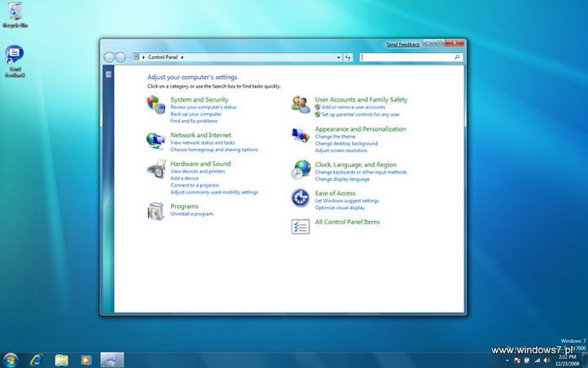Open the All Control Panel Items checklist icon
Image resolution: width=588 pixels, height=368 pixels.
301,227
